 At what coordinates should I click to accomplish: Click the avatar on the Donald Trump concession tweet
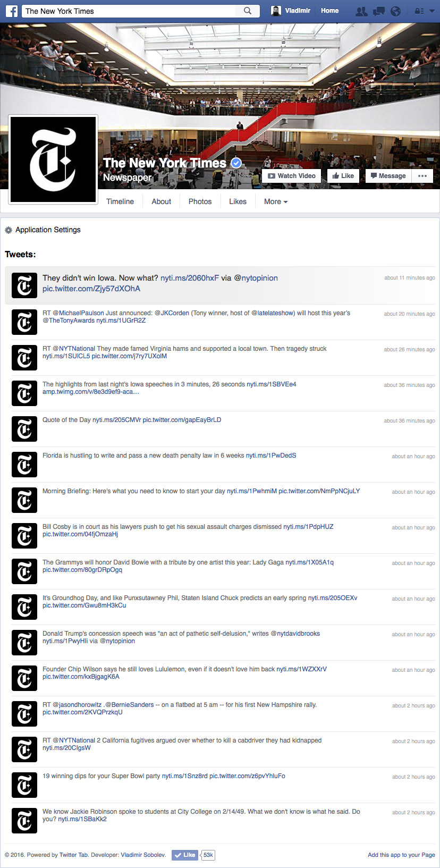[x=24, y=642]
